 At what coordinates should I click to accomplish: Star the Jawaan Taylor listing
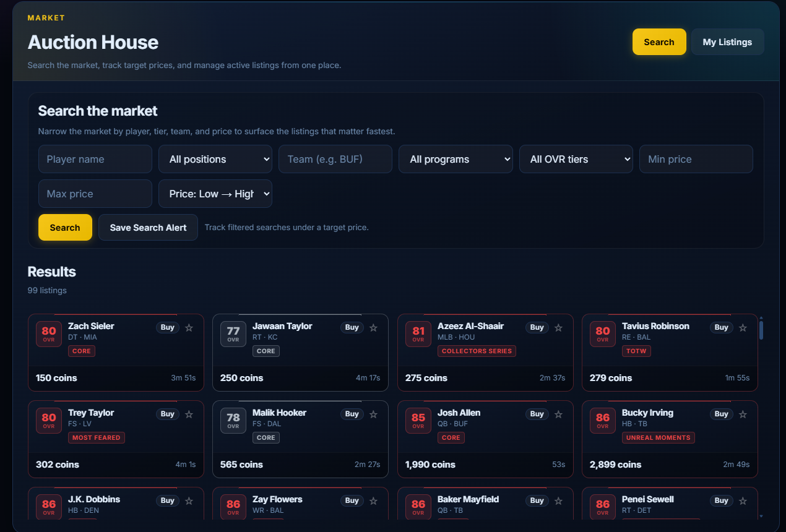point(373,328)
